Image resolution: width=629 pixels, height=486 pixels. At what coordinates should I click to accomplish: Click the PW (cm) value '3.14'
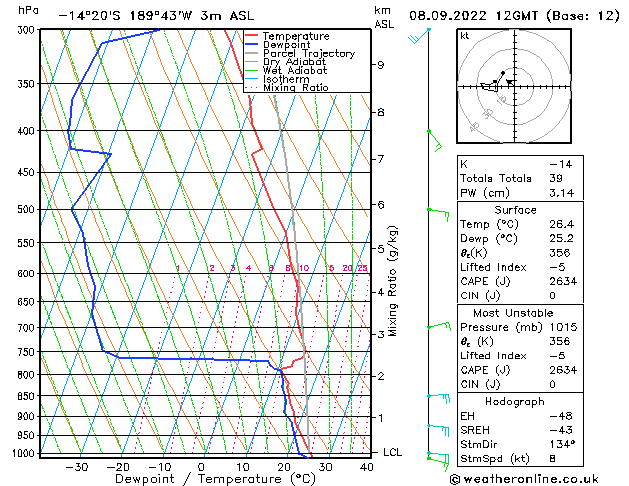pos(562,192)
